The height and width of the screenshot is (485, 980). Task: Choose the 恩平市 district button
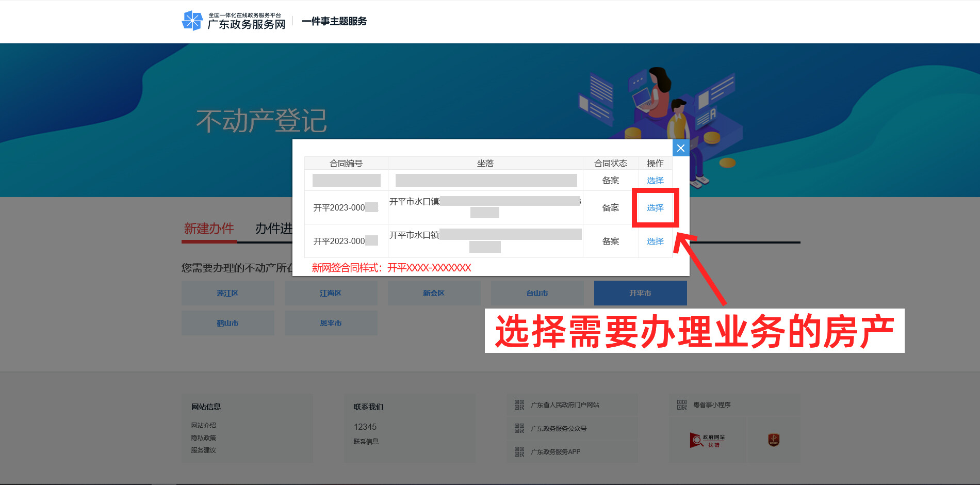point(331,323)
